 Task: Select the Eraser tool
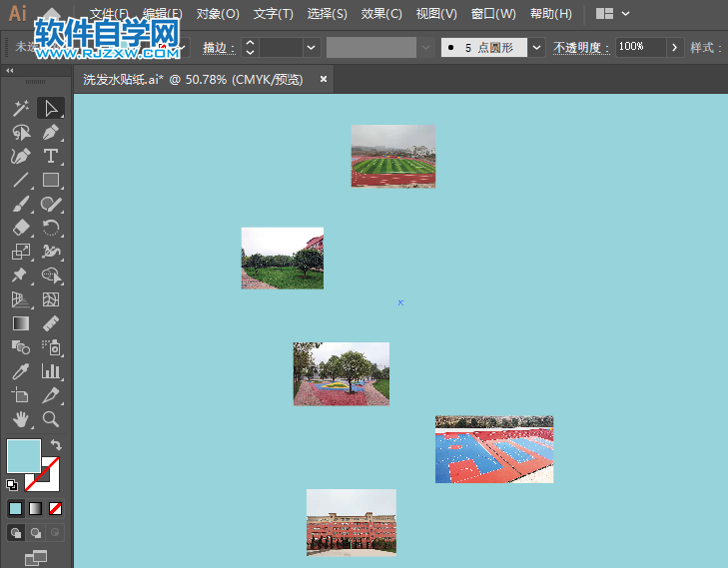coord(21,228)
